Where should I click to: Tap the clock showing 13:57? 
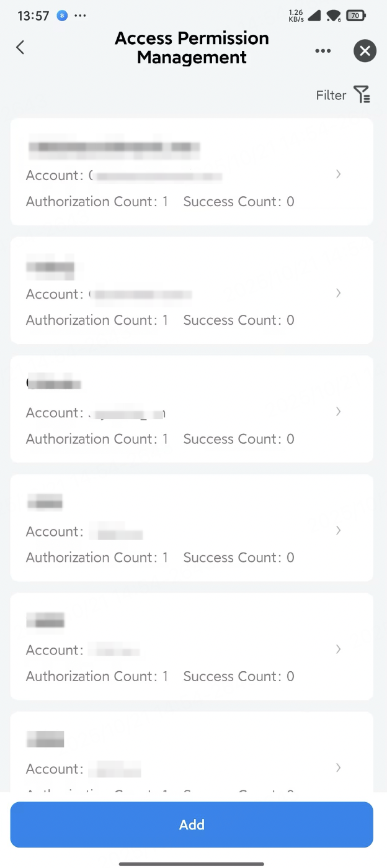[32, 16]
